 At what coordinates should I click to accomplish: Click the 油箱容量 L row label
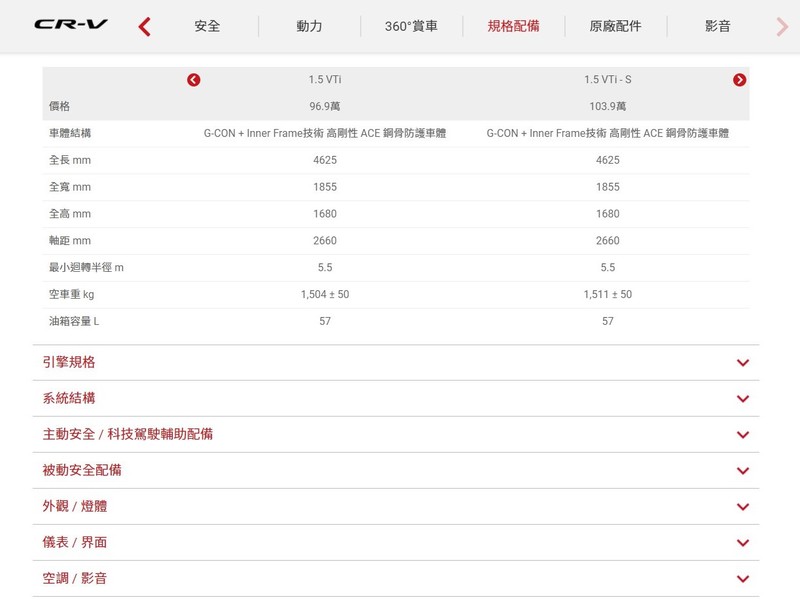[x=74, y=321]
